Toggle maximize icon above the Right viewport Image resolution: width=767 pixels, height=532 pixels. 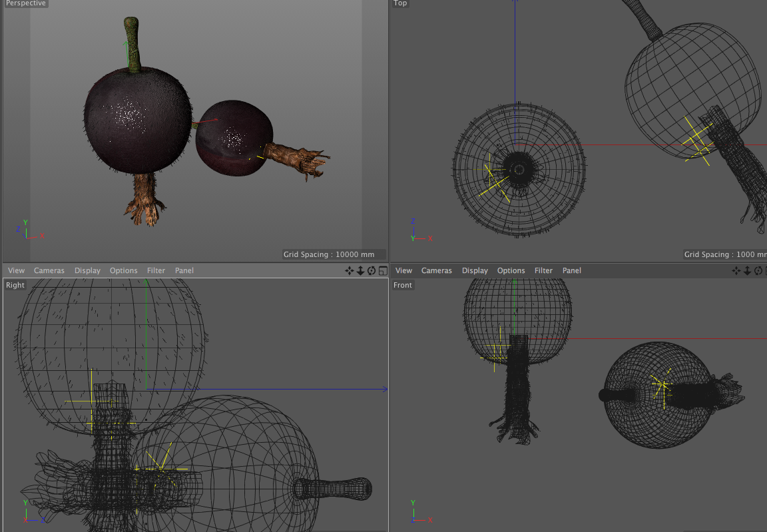coord(383,270)
